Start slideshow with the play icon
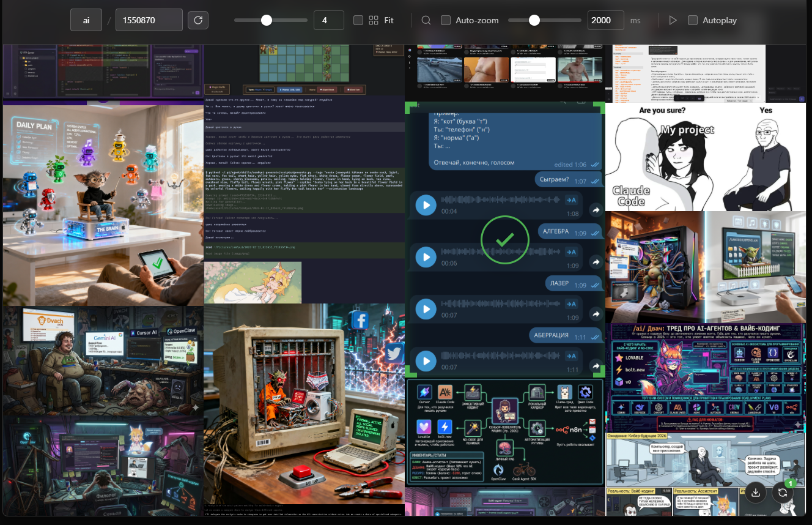 click(673, 20)
